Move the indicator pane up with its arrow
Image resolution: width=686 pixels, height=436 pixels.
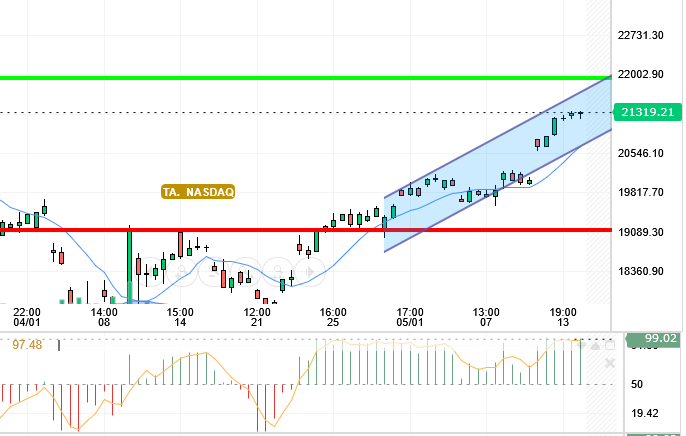(595, 346)
